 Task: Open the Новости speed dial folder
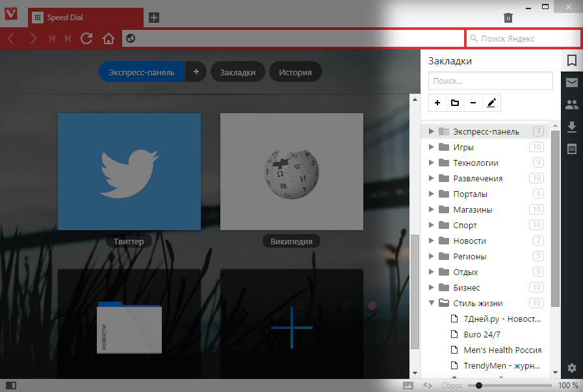click(x=129, y=324)
